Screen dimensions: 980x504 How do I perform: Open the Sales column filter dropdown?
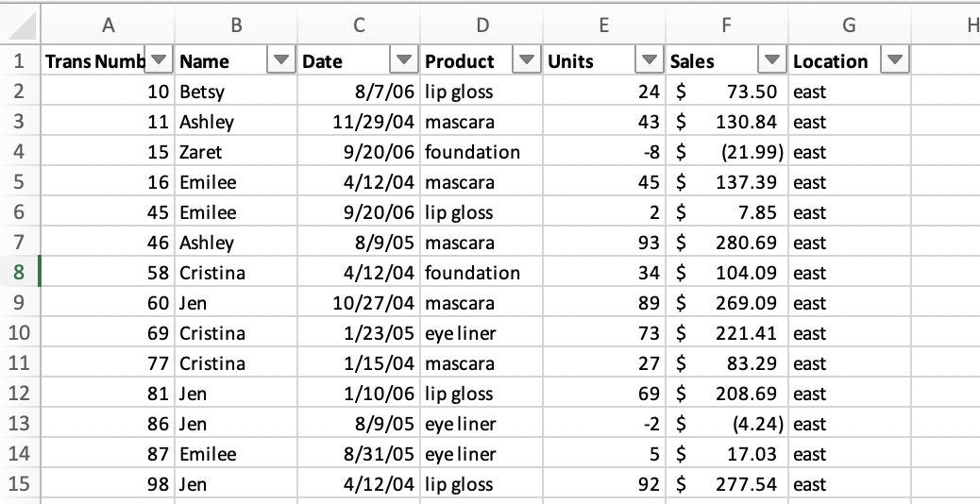(x=772, y=61)
